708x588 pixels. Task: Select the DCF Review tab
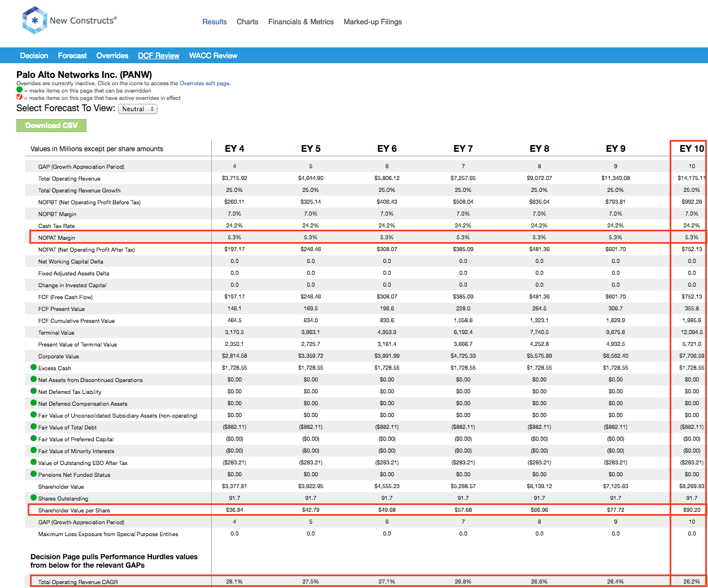pyautogui.click(x=159, y=55)
